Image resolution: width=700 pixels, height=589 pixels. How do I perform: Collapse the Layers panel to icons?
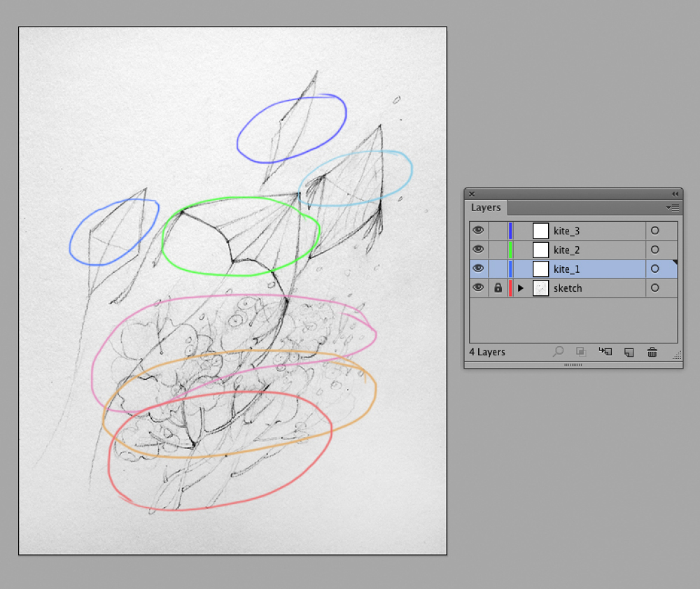tap(675, 194)
